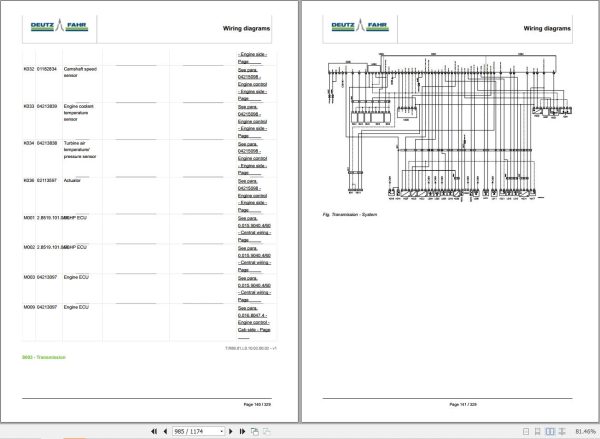Open the K033 coolant sensor link

coord(252,121)
